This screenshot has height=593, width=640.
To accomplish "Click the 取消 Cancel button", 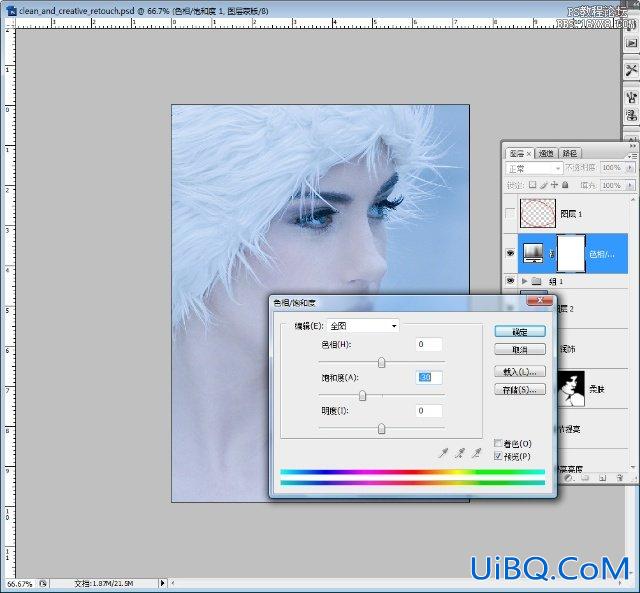I will coord(520,350).
